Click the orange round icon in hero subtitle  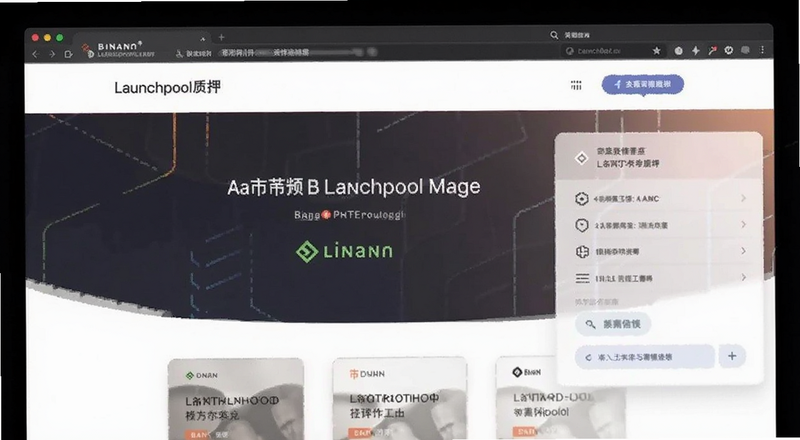[327, 215]
